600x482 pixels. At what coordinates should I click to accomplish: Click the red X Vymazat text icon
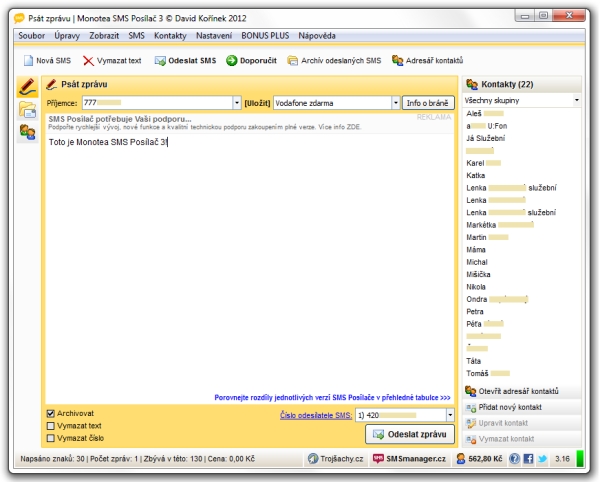pos(88,60)
